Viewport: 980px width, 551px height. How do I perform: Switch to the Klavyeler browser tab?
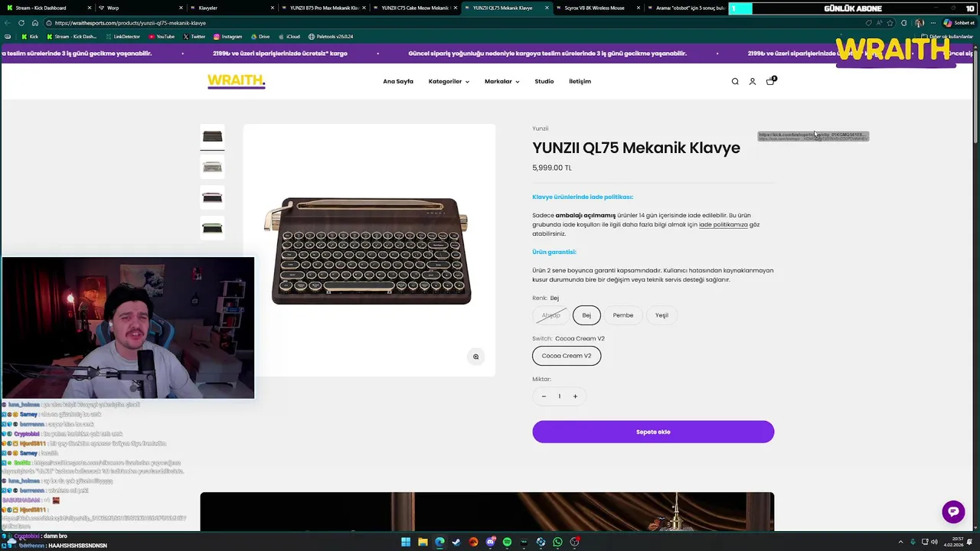click(232, 8)
